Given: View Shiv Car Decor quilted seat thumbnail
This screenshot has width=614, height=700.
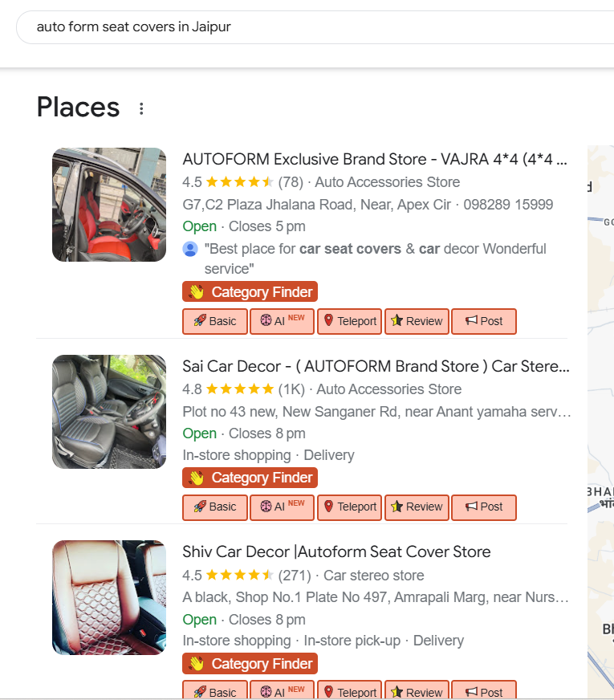Looking at the screenshot, I should coord(109,597).
